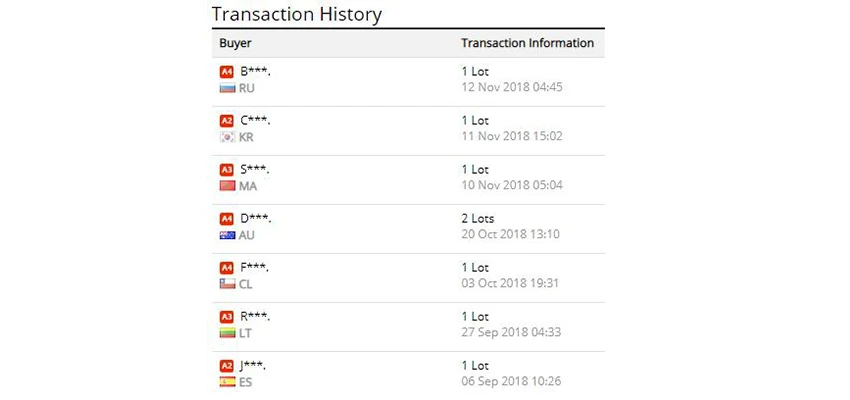Click the Transaction History heading
This screenshot has height=400, width=850.
click(297, 14)
